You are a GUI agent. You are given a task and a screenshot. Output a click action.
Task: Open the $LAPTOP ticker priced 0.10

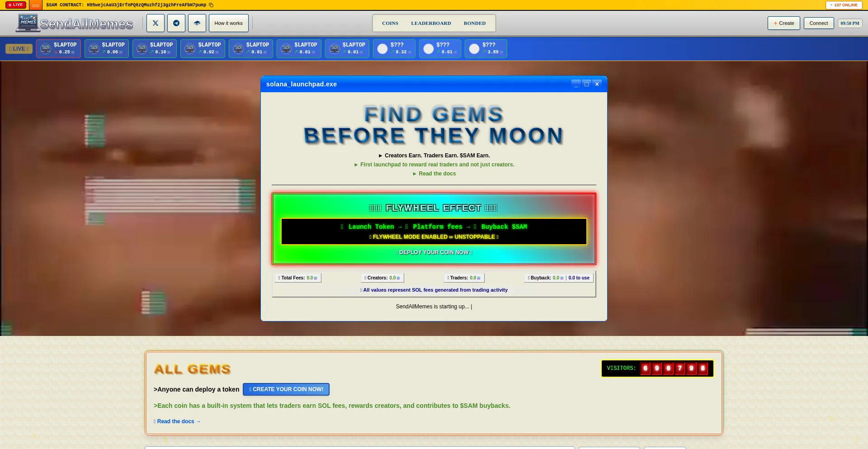[155, 48]
